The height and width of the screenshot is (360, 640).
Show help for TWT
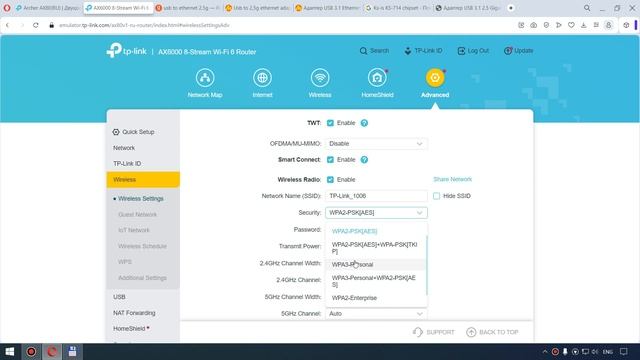[364, 123]
